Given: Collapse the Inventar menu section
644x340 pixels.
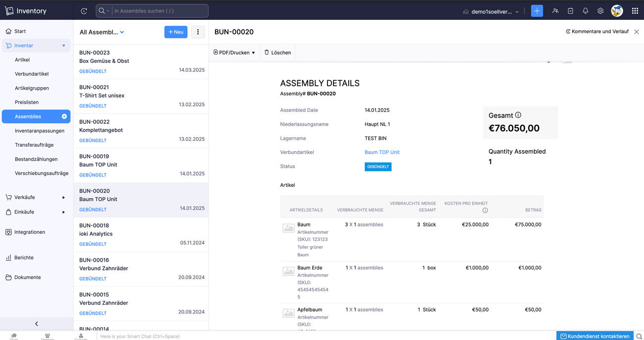Looking at the screenshot, I should point(63,46).
